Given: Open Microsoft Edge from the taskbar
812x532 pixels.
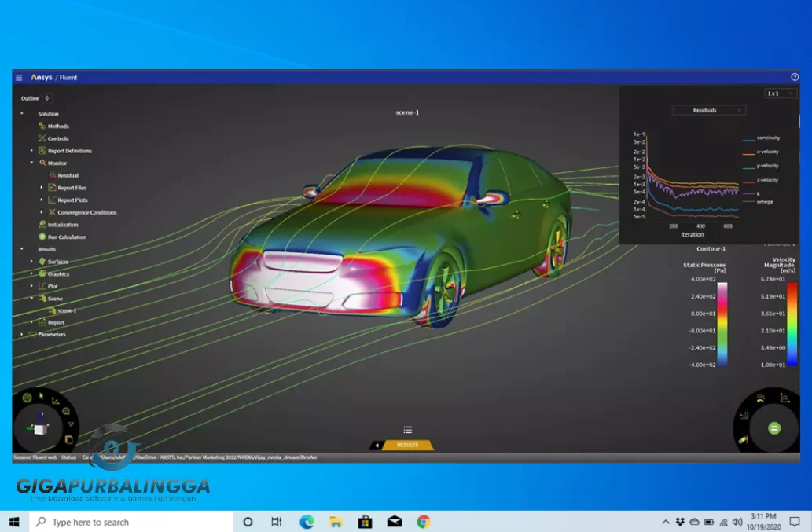Looking at the screenshot, I should (306, 521).
